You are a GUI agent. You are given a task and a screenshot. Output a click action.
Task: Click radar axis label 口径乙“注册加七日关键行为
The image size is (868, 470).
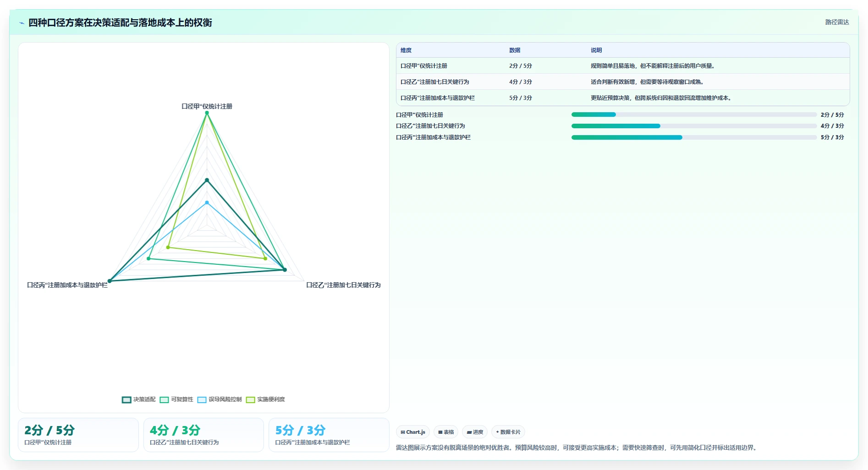[x=343, y=285]
